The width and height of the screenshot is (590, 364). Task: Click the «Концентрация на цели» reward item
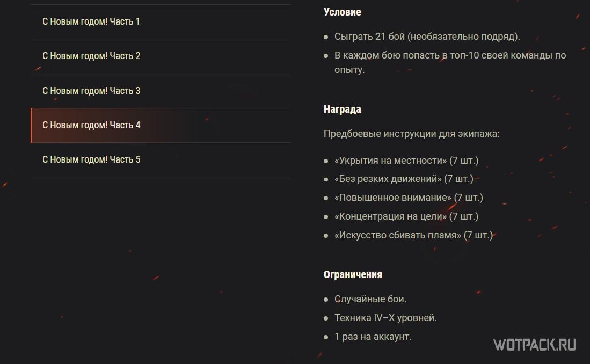coord(406,216)
